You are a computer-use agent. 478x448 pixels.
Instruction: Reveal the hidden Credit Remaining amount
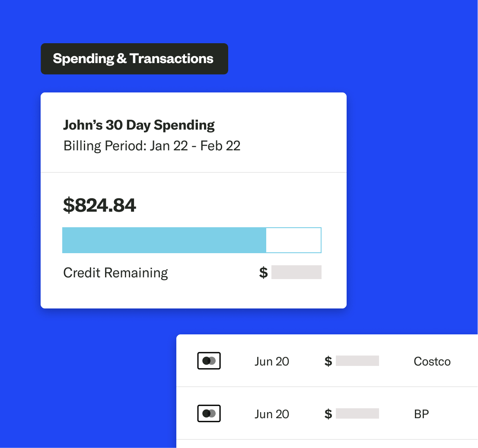point(296,273)
